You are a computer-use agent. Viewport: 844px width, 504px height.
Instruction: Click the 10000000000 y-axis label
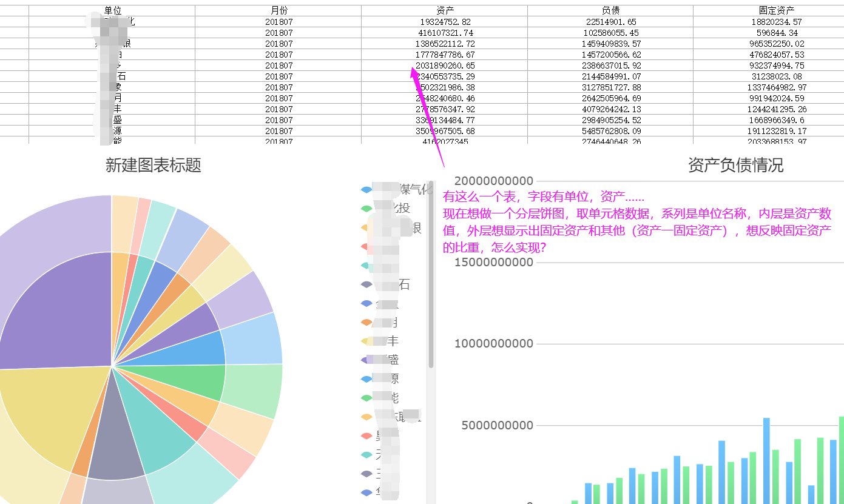[x=493, y=343]
